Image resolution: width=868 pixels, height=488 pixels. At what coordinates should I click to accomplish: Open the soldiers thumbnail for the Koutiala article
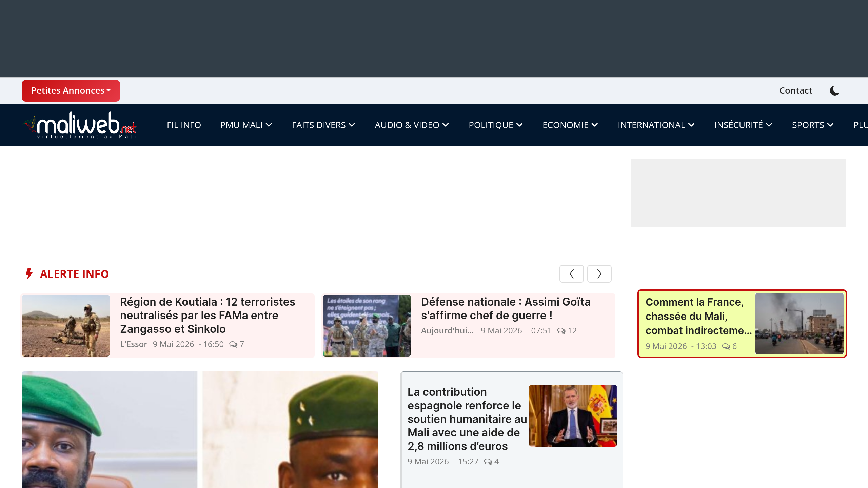(66, 325)
